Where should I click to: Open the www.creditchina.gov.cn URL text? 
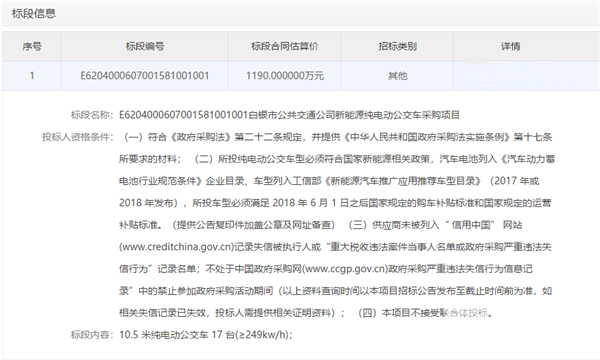pos(176,247)
